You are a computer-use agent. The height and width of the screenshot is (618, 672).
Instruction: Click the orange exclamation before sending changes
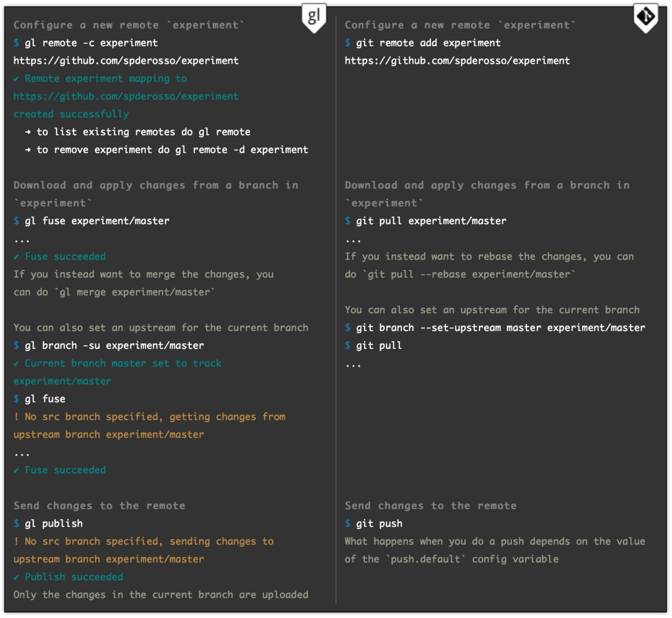click(16, 541)
